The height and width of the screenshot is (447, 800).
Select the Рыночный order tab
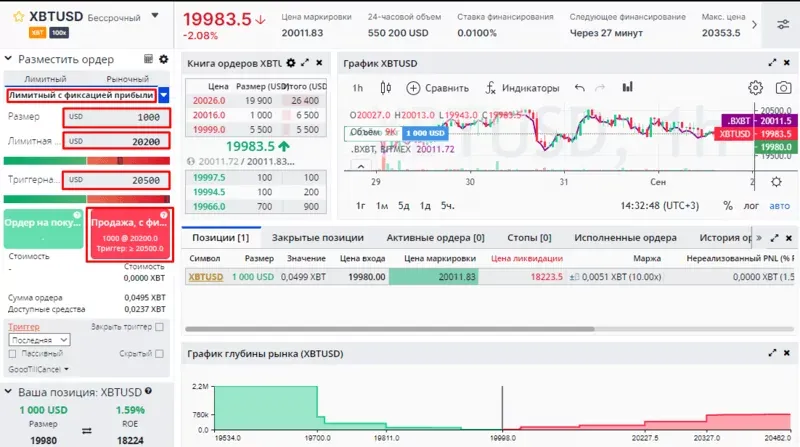tap(128, 79)
